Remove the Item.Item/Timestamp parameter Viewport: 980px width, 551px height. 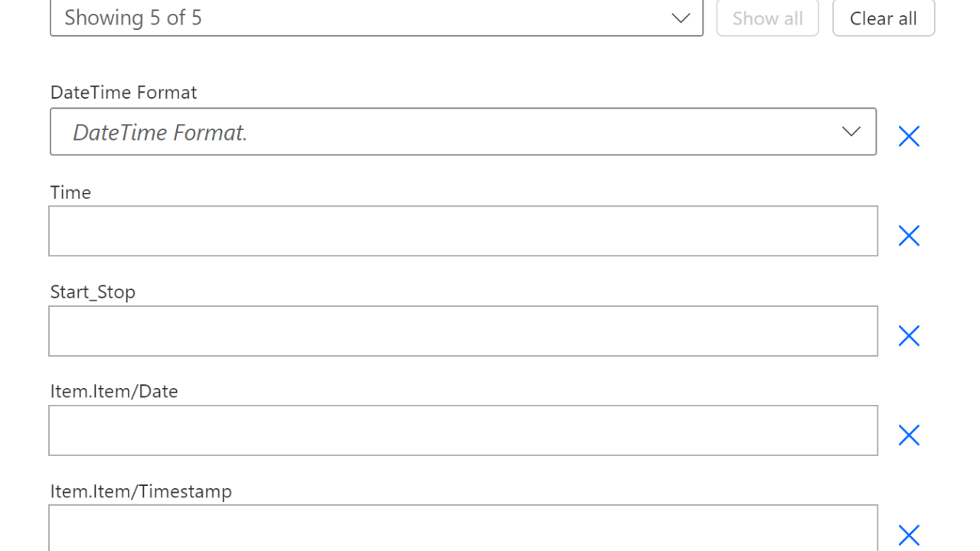point(909,534)
